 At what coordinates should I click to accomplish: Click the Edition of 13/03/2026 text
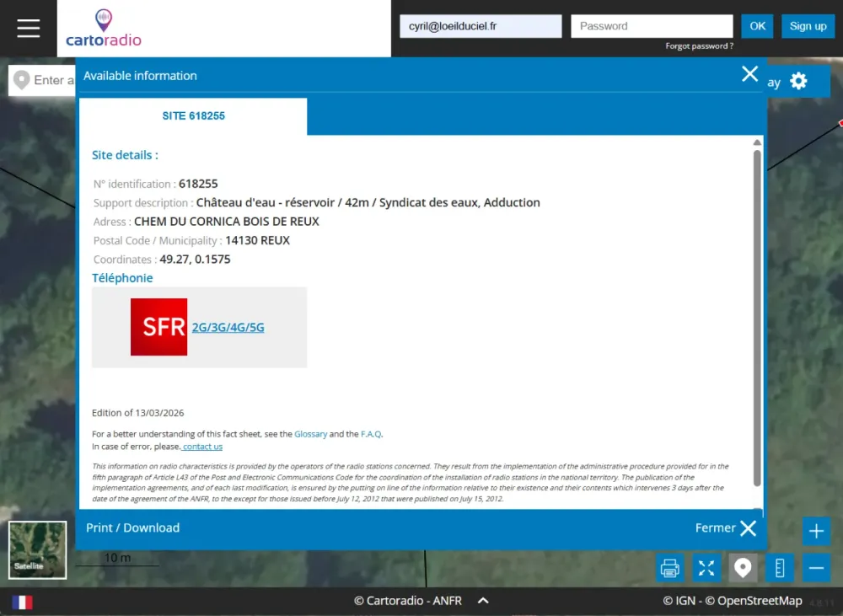[x=137, y=413]
